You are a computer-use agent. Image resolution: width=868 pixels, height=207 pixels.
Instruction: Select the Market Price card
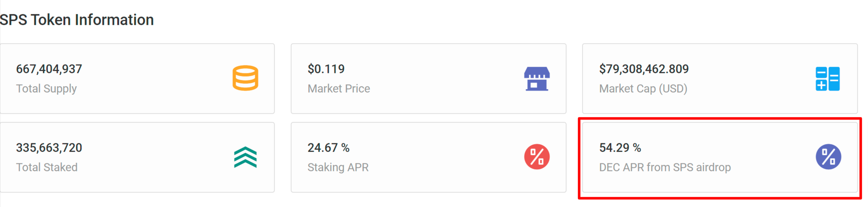pos(429,79)
